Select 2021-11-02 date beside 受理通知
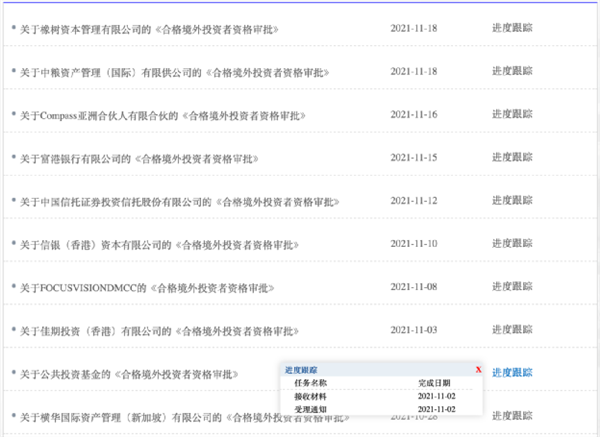Viewport: 600px width, 437px height. point(437,409)
